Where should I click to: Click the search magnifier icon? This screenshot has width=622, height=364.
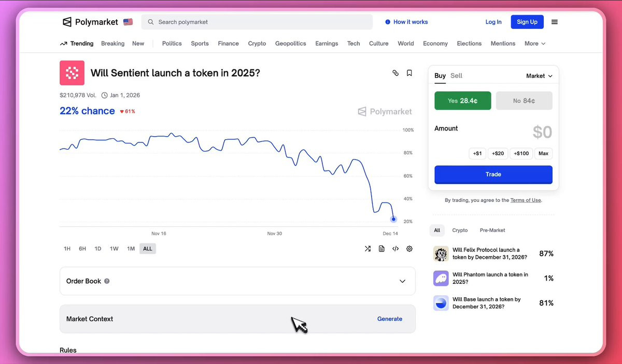(x=151, y=22)
